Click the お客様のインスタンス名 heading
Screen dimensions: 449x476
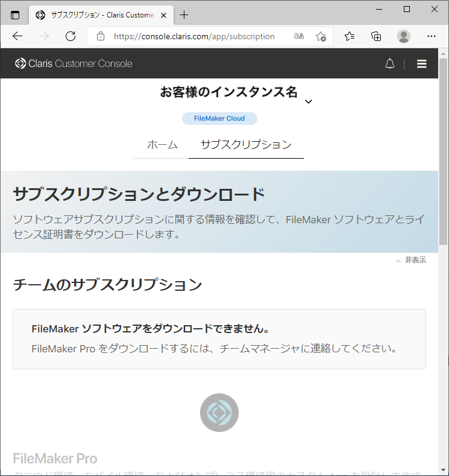(228, 92)
